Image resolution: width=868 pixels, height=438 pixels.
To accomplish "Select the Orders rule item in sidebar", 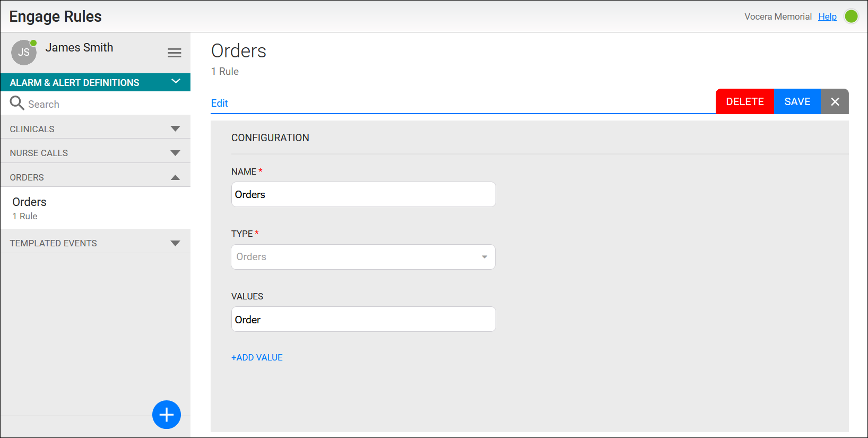I will (x=30, y=208).
